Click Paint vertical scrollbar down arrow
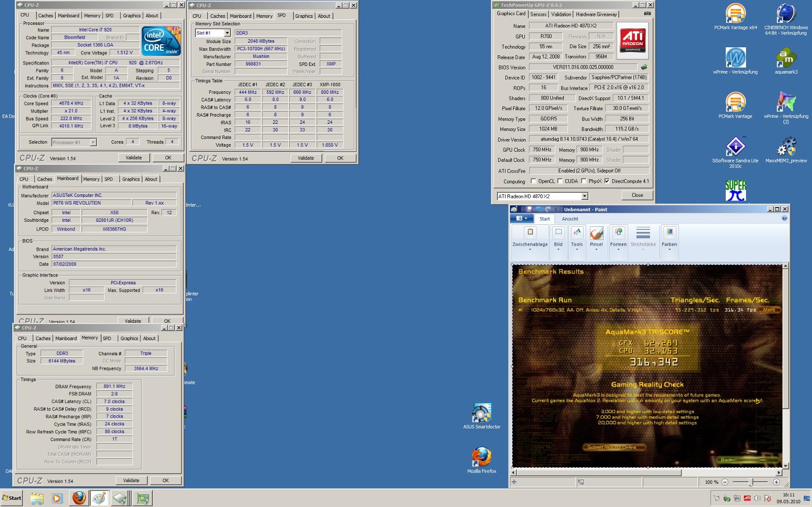The image size is (812, 507). (x=786, y=465)
